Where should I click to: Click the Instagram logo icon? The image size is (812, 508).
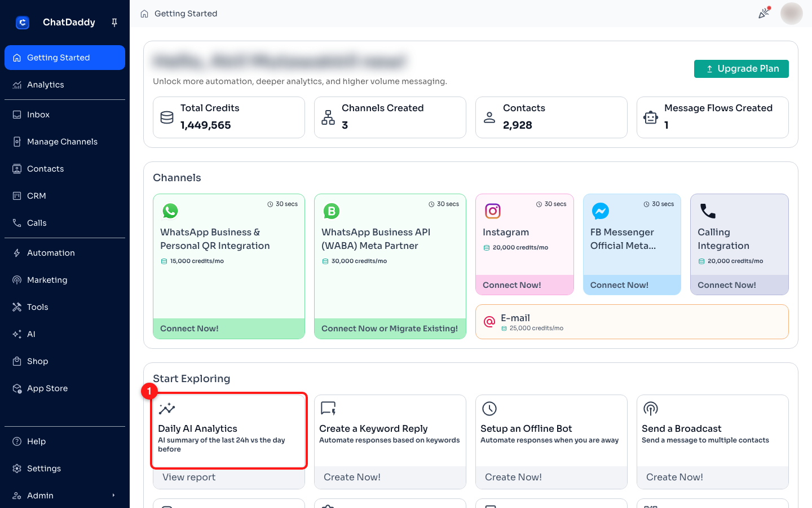pos(493,211)
